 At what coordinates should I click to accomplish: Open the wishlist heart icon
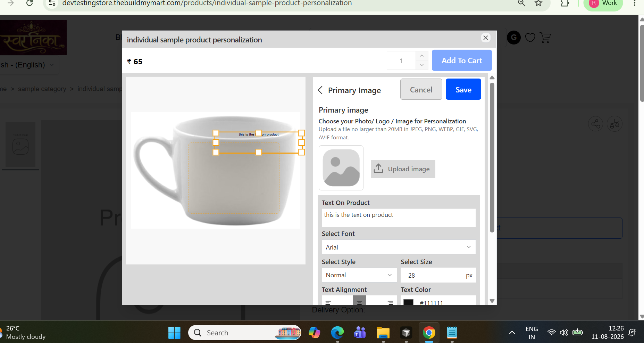click(x=530, y=38)
